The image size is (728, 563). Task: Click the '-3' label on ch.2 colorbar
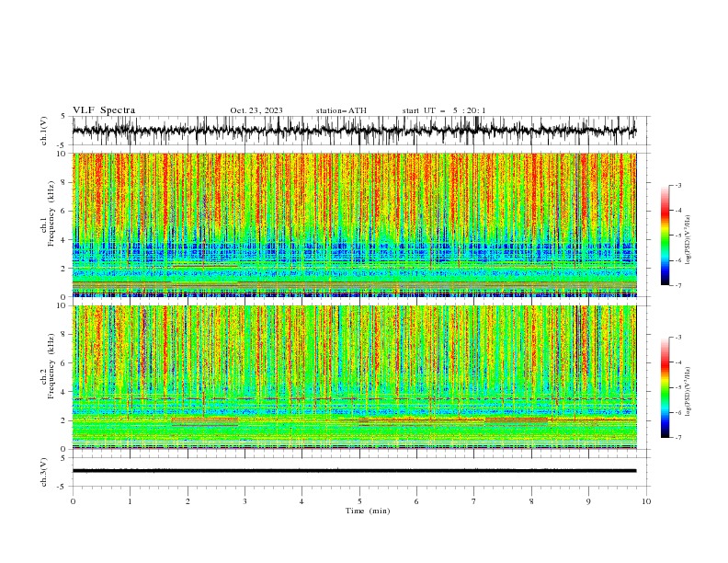pos(677,338)
